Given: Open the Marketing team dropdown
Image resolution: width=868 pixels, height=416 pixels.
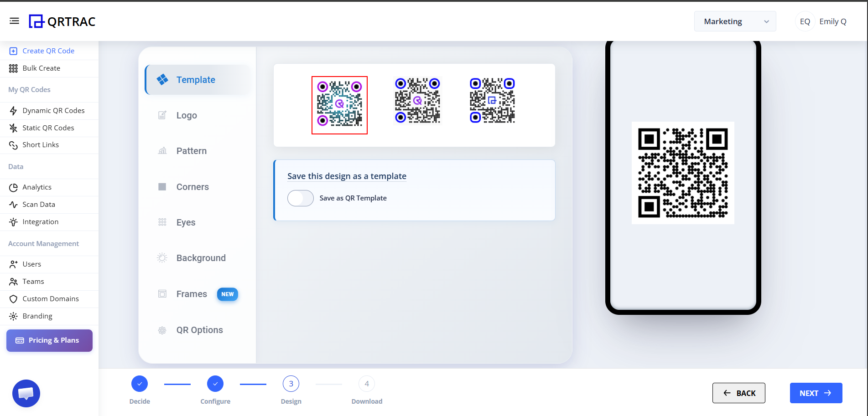Looking at the screenshot, I should (735, 21).
